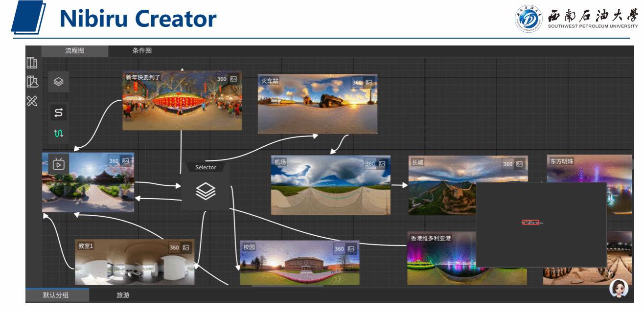Image resolution: width=644 pixels, height=314 pixels.
Task: Click the image icon on the 火车站 scene
Action: 369,83
